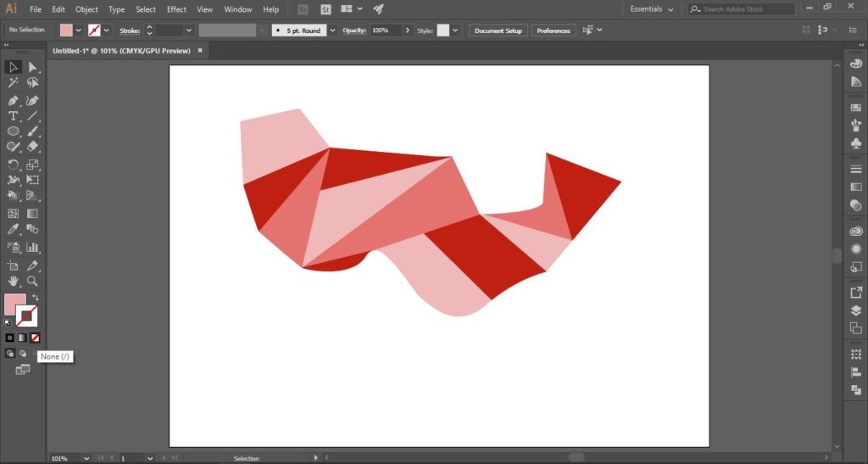
Task: Swap fill and stroke colors
Action: [36, 298]
